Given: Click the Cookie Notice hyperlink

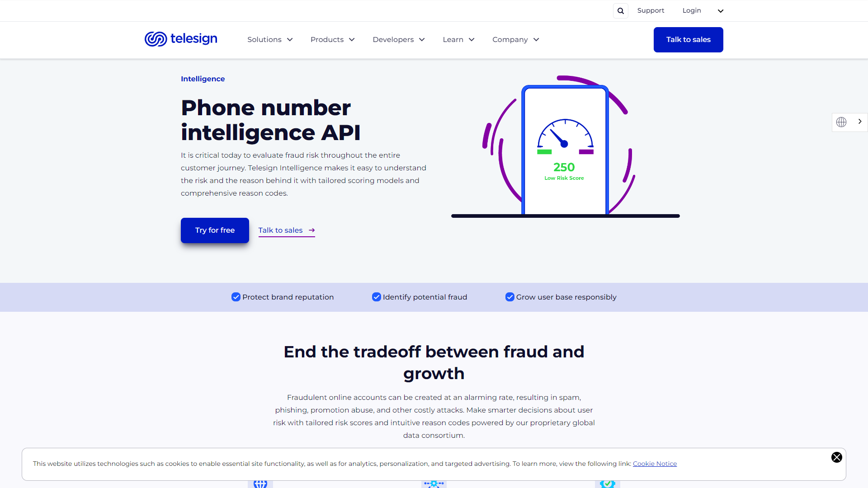Looking at the screenshot, I should [x=655, y=464].
